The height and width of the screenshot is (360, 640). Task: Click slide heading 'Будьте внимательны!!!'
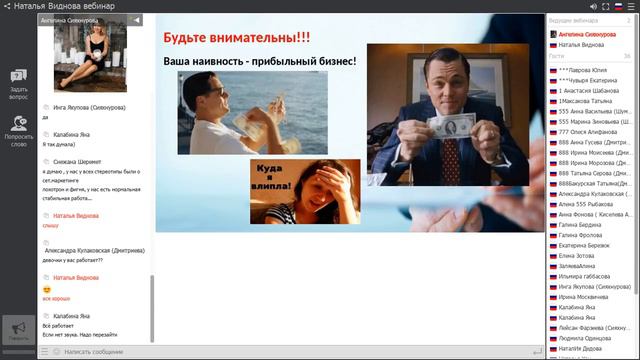[237, 38]
